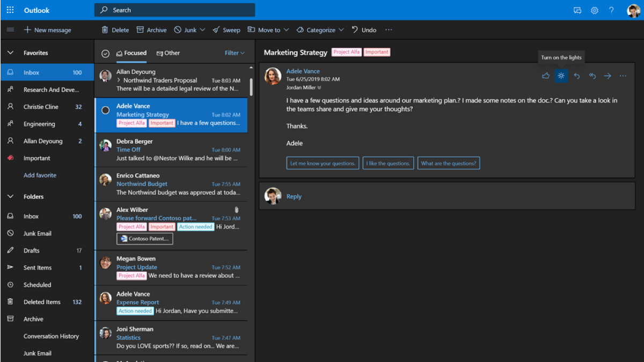Open the Archive folder in the folder list

pyautogui.click(x=47, y=319)
